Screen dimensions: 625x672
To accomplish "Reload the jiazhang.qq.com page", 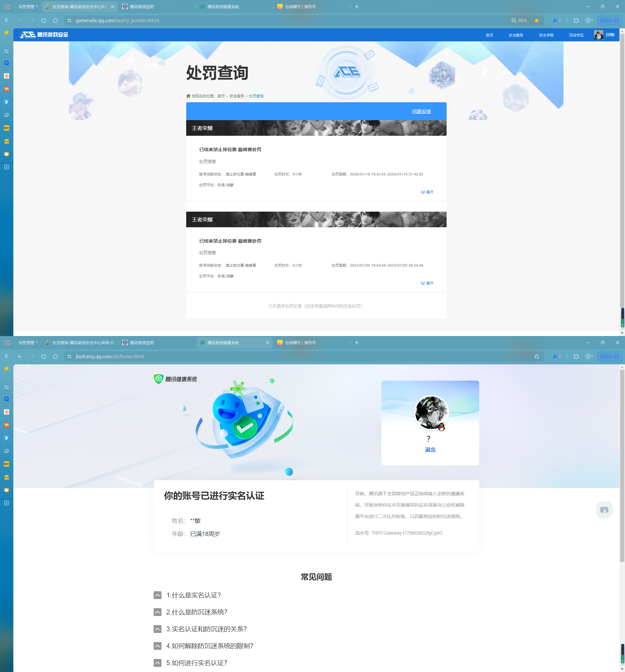I will [x=44, y=357].
